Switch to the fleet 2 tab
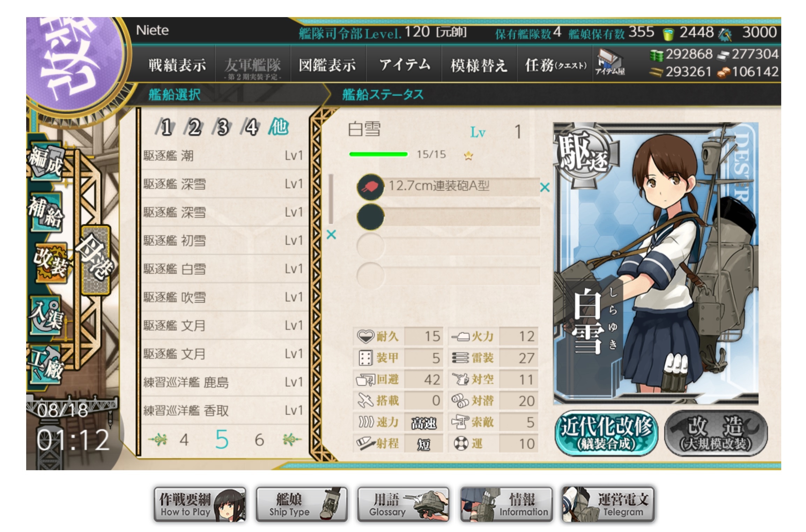Screen dimensions: 806x532 click(x=194, y=127)
